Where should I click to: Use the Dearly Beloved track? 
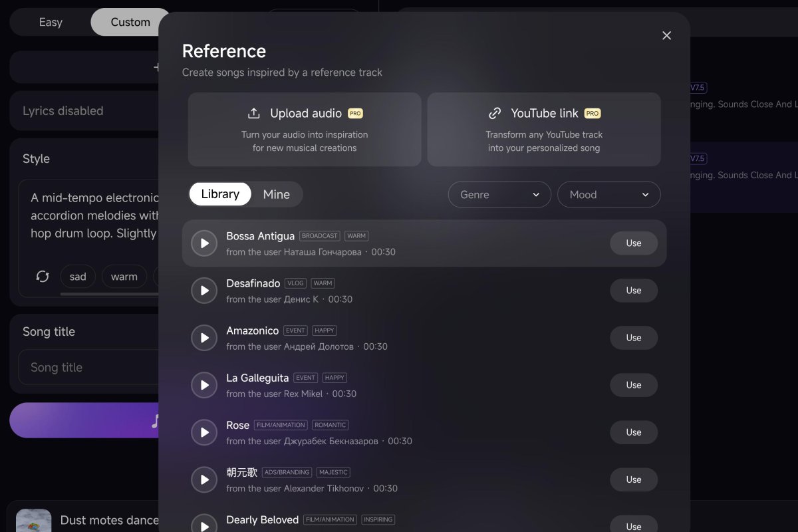[x=633, y=525]
